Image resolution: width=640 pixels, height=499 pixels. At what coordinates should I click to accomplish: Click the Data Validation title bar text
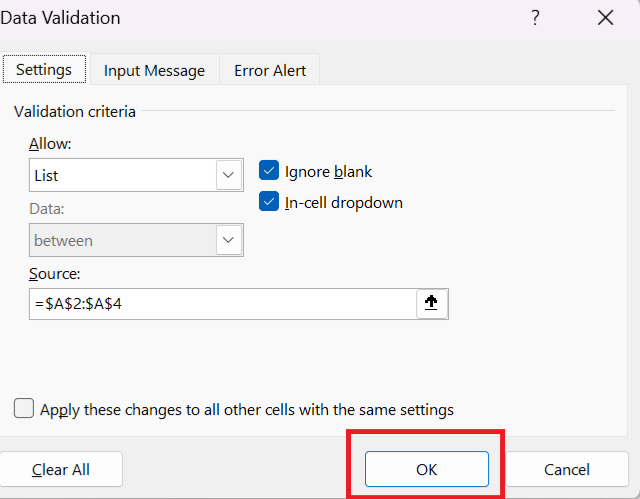(x=60, y=18)
